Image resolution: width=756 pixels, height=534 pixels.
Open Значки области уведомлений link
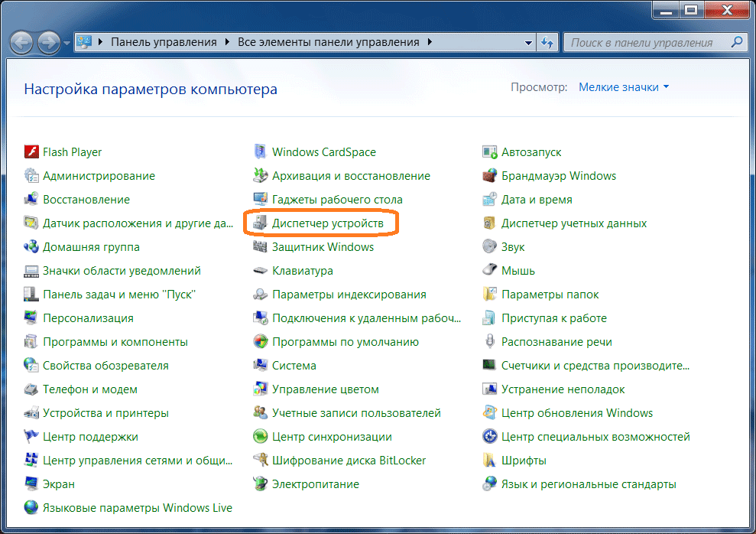[x=122, y=271]
